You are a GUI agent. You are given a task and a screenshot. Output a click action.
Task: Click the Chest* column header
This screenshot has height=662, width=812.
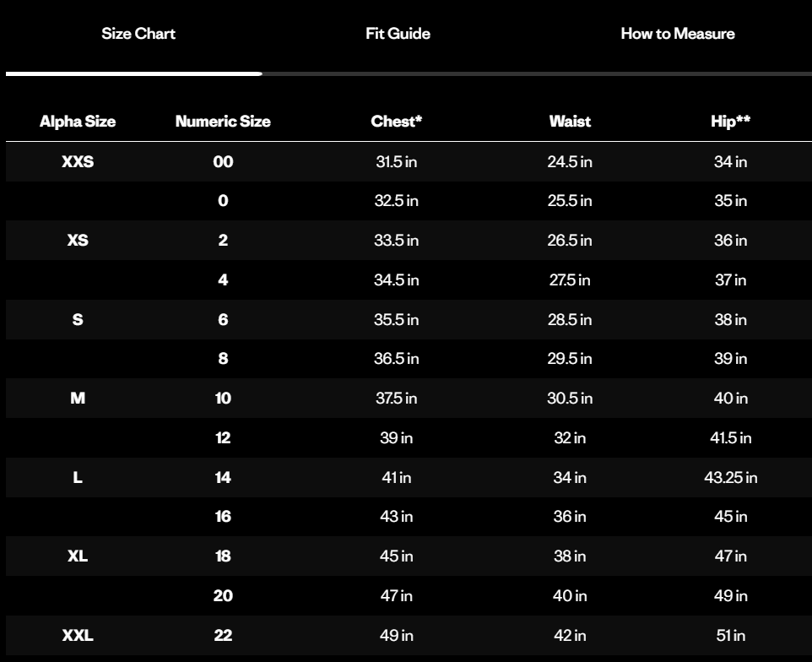coord(396,122)
